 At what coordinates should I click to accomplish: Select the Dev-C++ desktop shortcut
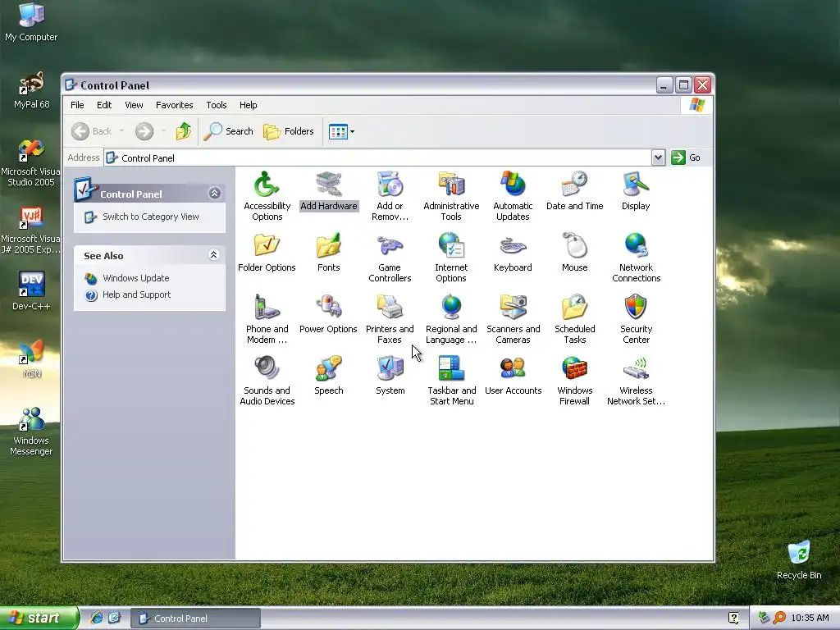click(31, 290)
